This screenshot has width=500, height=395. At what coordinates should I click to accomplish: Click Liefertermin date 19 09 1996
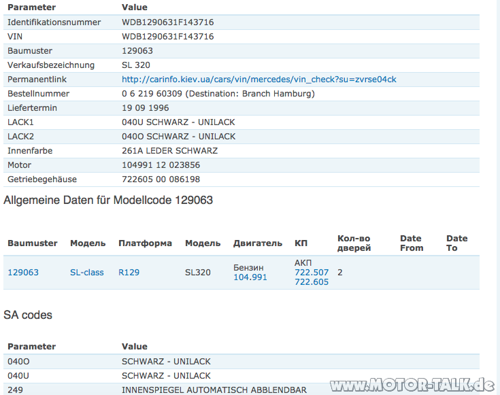(145, 108)
